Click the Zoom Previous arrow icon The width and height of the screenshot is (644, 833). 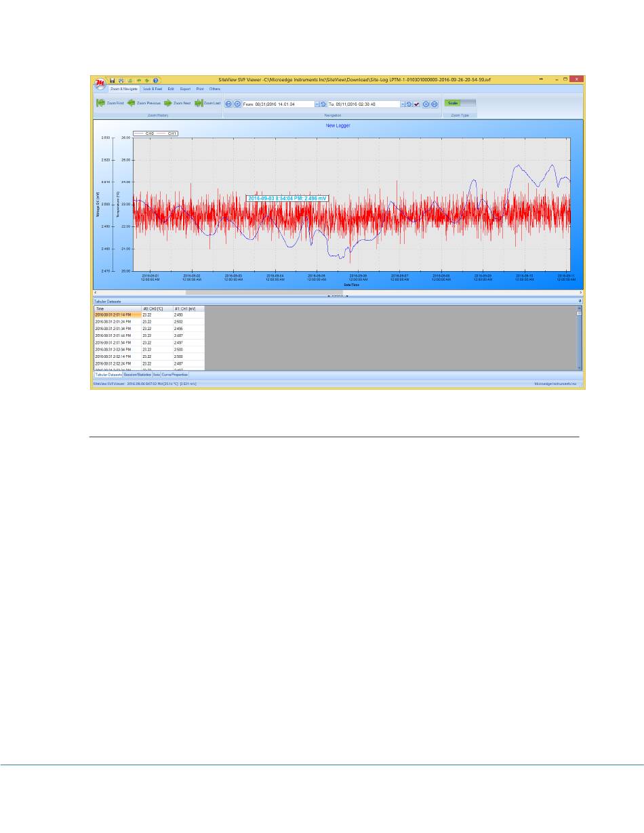tap(132, 103)
